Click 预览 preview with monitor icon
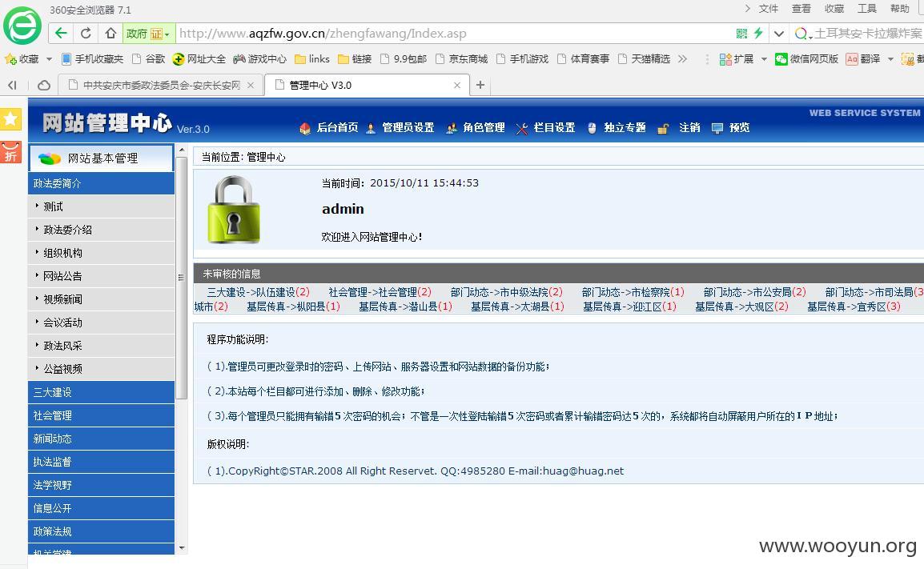This screenshot has width=924, height=569. click(x=731, y=128)
